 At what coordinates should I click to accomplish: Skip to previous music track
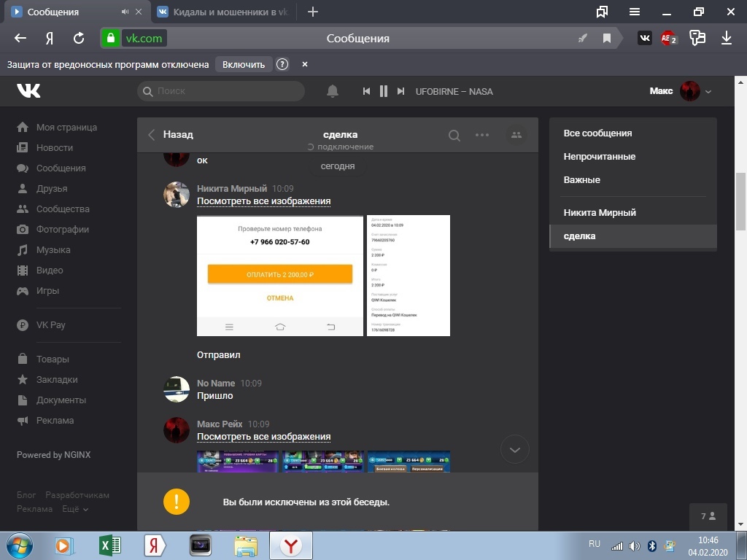coord(367,91)
